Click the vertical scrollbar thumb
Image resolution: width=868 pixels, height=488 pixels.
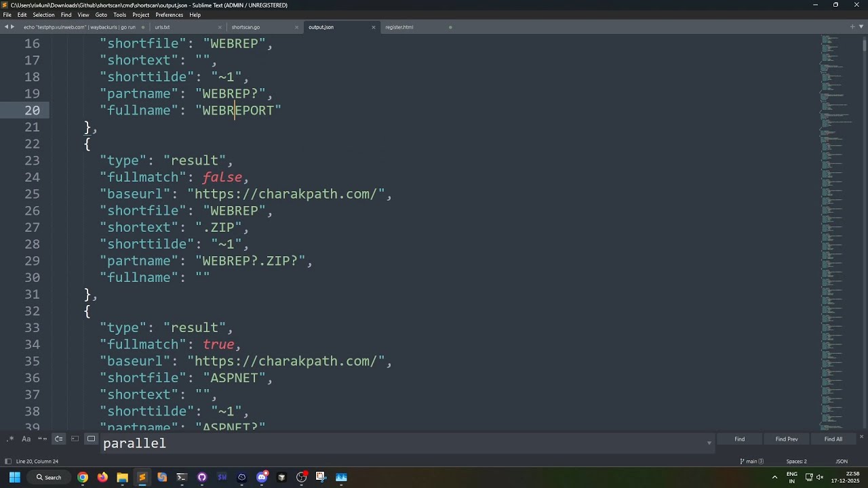coord(865,45)
